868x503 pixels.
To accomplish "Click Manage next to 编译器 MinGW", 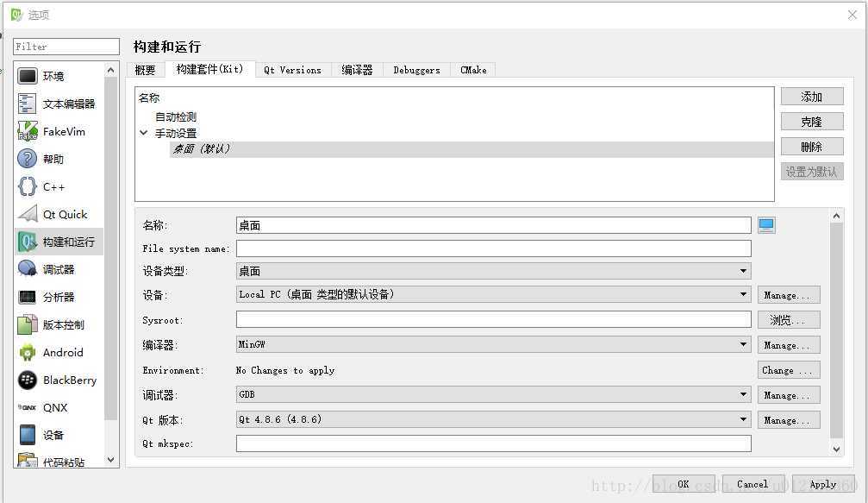I will (x=789, y=345).
